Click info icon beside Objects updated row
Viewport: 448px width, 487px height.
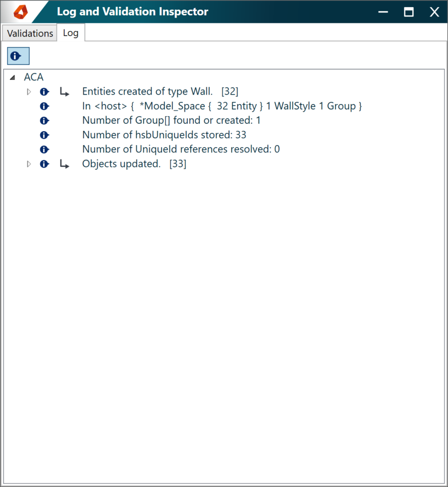point(44,164)
